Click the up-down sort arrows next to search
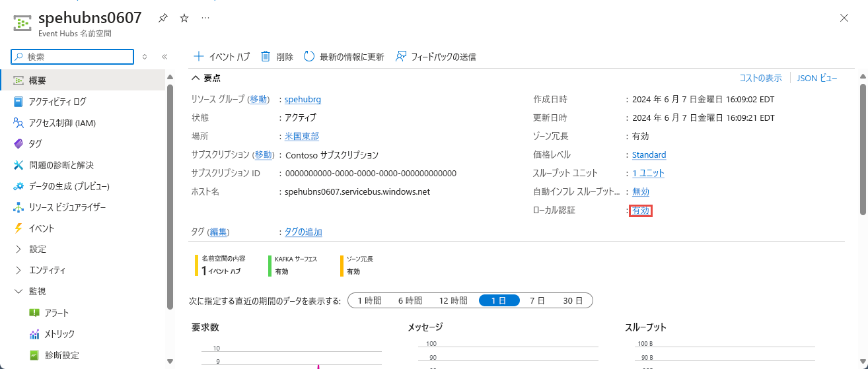Image resolution: width=868 pixels, height=369 pixels. tap(145, 57)
